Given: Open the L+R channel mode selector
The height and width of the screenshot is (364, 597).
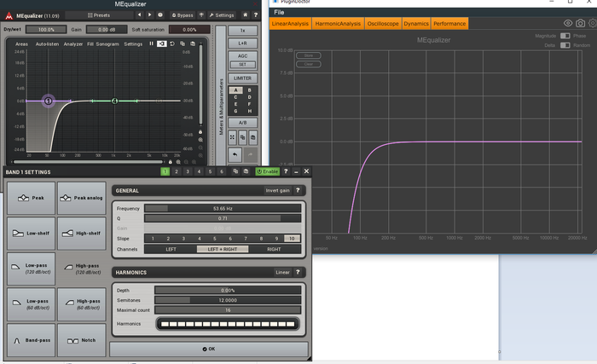Looking at the screenshot, I should point(242,43).
